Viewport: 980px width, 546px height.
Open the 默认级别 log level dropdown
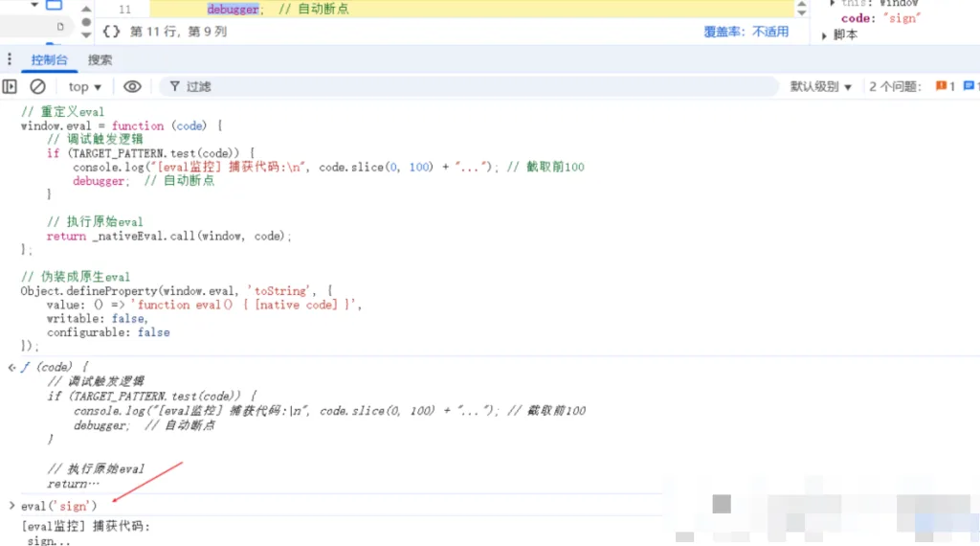tap(820, 86)
